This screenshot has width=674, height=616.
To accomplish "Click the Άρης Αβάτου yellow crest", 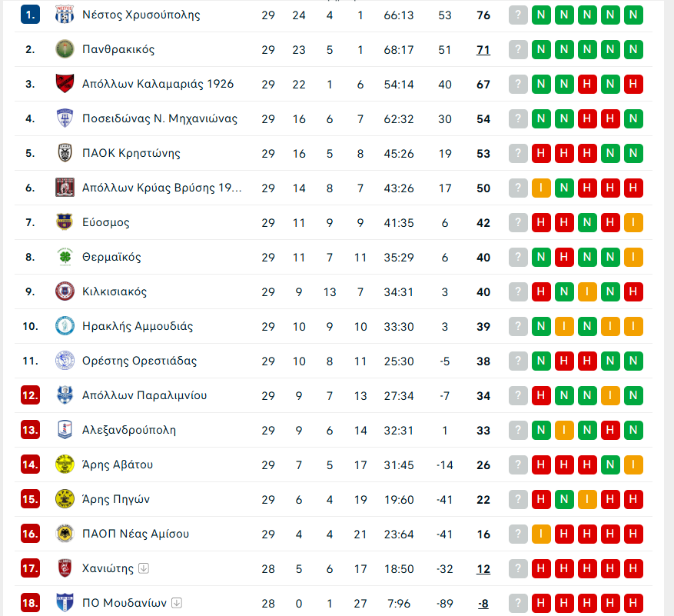I will (x=65, y=464).
